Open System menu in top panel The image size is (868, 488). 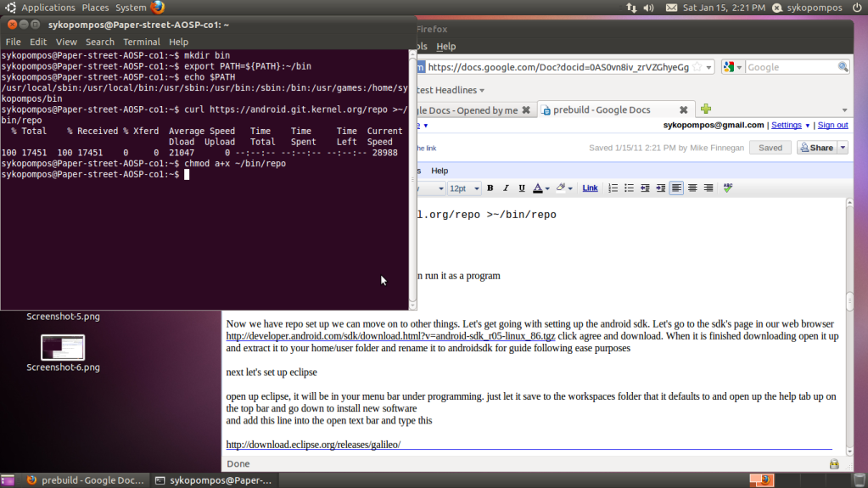131,8
